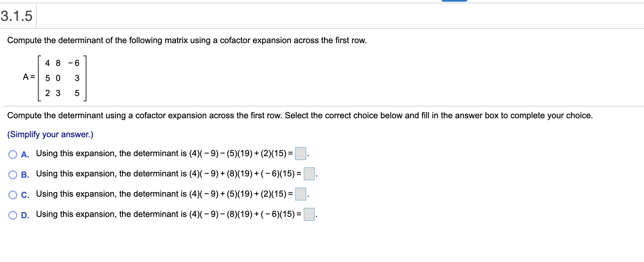Viewport: 644px width, 262px height.
Task: Click the answer box beside choice A
Action: point(300,154)
